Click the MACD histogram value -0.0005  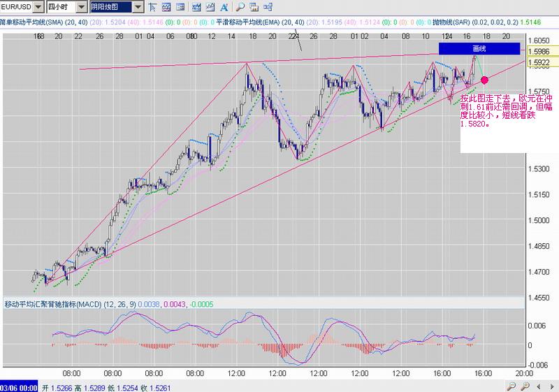201,304
